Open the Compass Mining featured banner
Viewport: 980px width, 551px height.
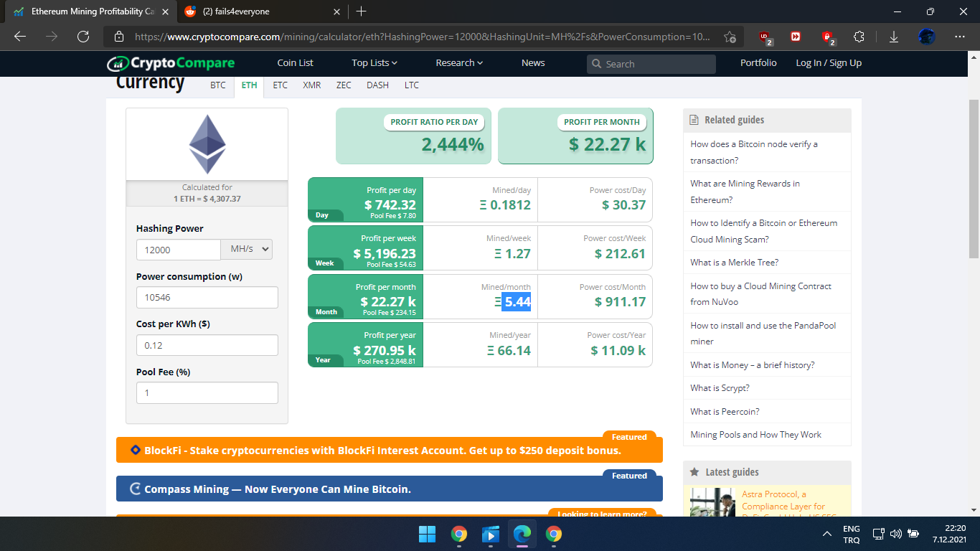(x=390, y=489)
